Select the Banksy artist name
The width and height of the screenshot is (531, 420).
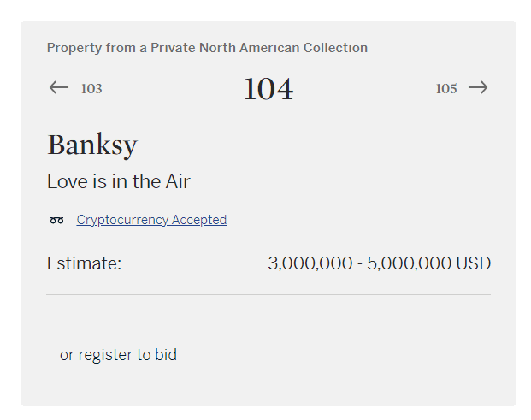[92, 145]
